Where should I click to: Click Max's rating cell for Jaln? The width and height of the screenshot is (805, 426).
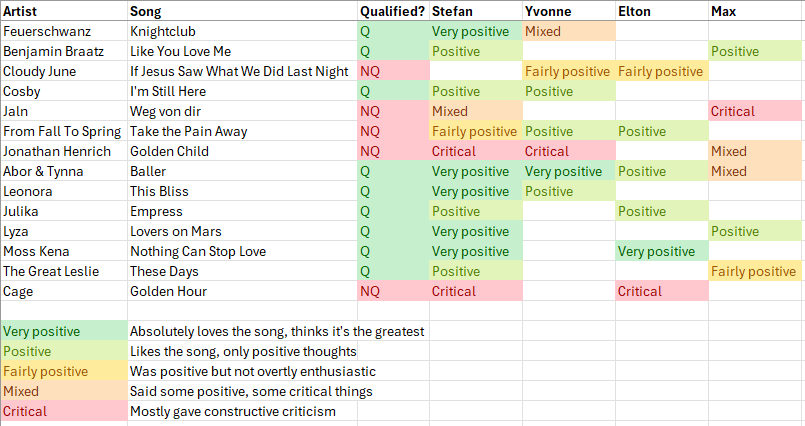click(755, 111)
